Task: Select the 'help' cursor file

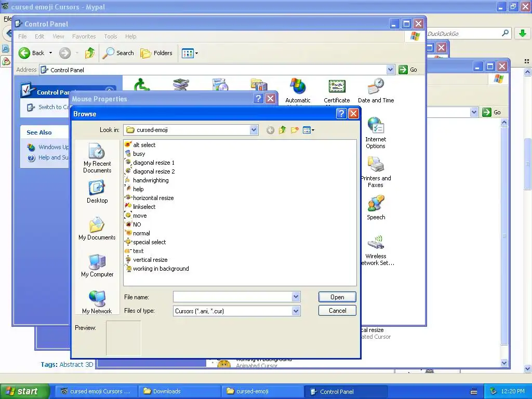Action: point(134,189)
